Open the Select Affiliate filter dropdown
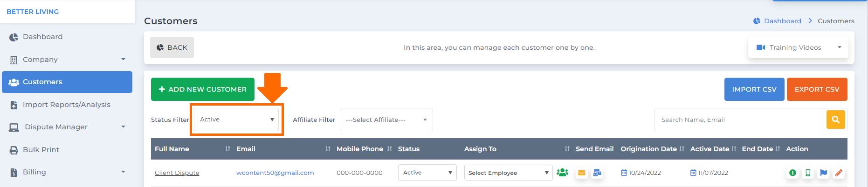This screenshot has height=187, width=868. pos(386,120)
